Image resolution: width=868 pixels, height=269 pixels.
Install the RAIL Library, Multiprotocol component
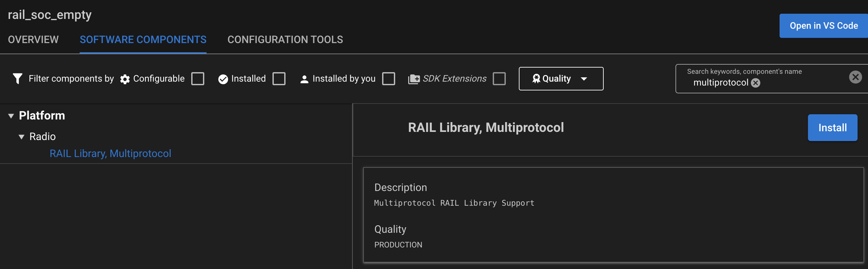click(832, 127)
